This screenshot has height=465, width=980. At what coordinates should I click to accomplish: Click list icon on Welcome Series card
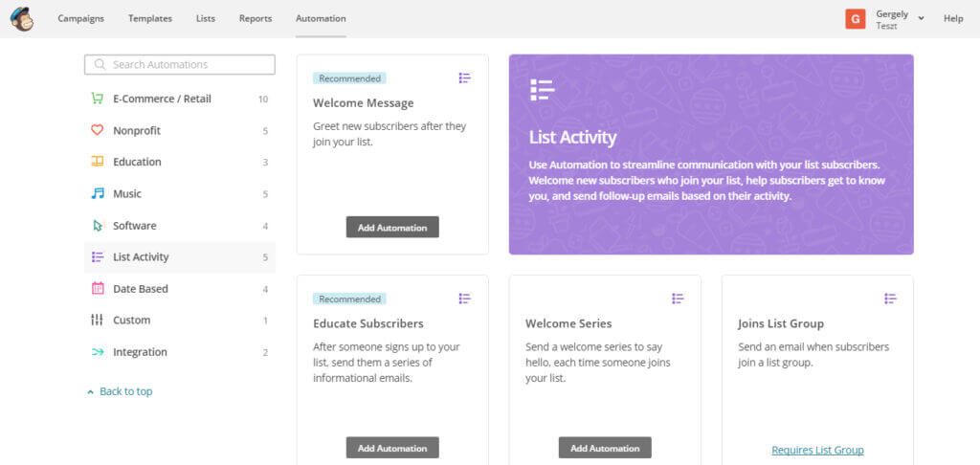pos(679,299)
